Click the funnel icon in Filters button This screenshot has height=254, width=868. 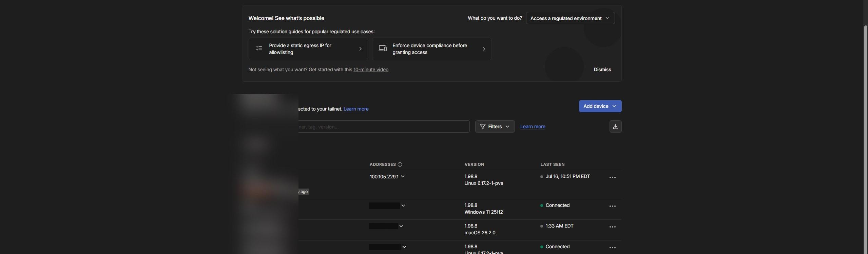(x=482, y=126)
